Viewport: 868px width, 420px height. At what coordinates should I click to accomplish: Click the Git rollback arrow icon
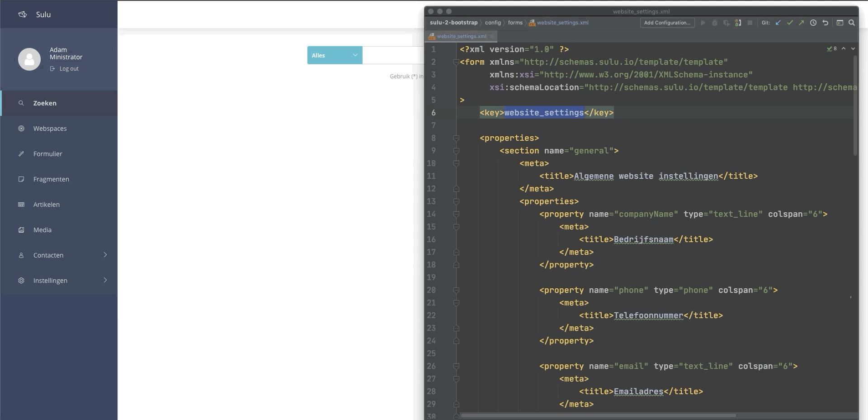pos(825,23)
